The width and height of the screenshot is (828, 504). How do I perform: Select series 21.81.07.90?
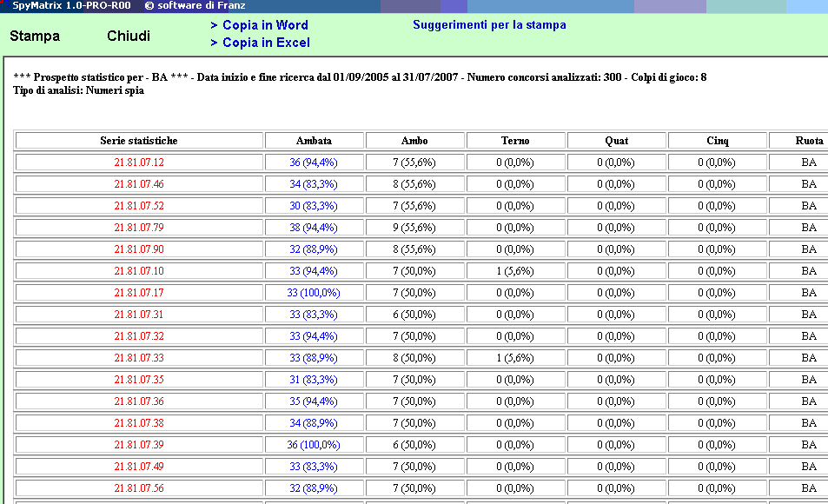pos(139,249)
